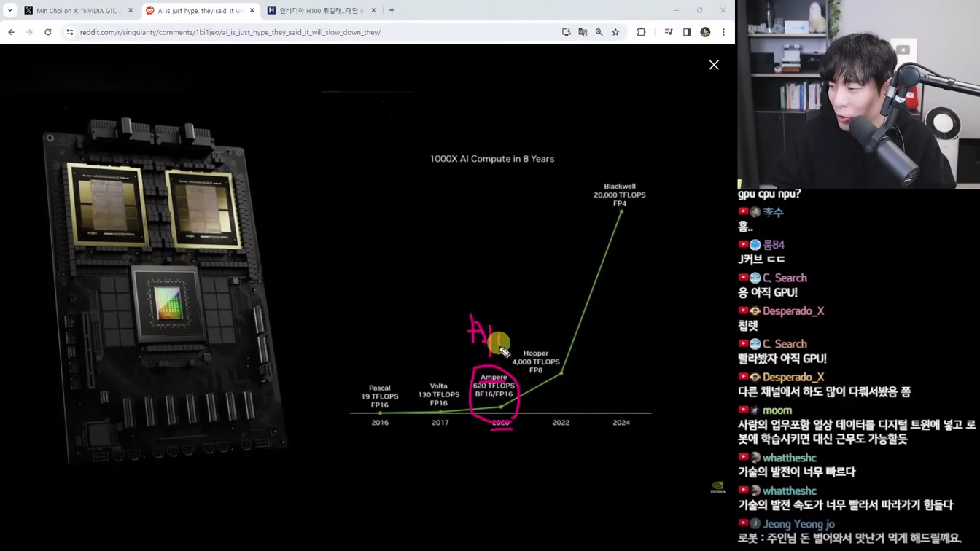Viewport: 980px width, 551px height.
Task: Translate this page icon
Action: 583,32
